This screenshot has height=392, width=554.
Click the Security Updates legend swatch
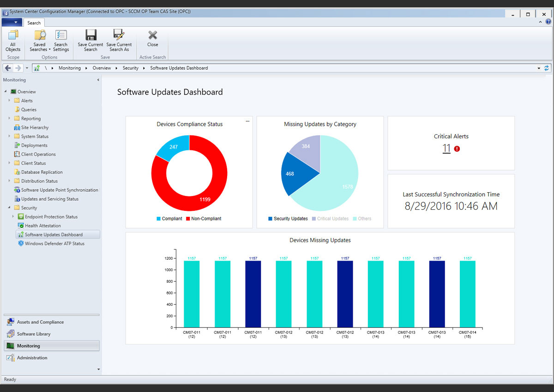(x=270, y=219)
